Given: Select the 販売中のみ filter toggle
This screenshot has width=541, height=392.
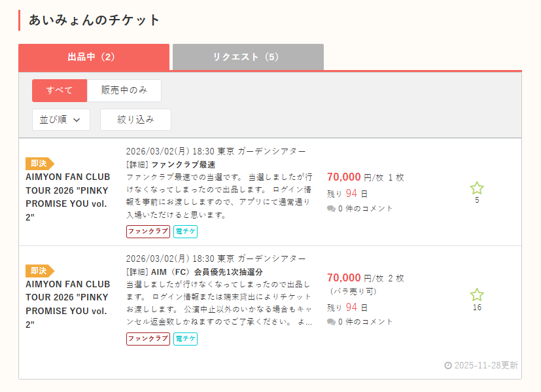Looking at the screenshot, I should click(124, 90).
